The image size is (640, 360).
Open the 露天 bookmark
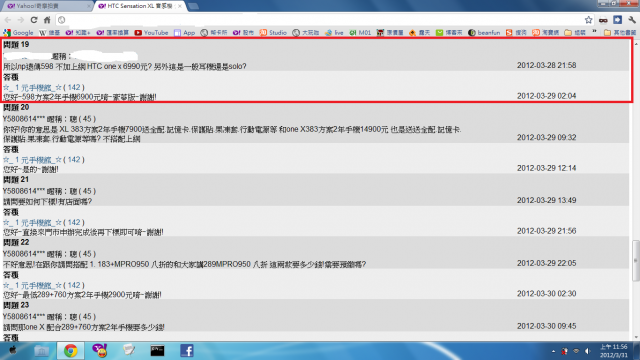(419, 33)
